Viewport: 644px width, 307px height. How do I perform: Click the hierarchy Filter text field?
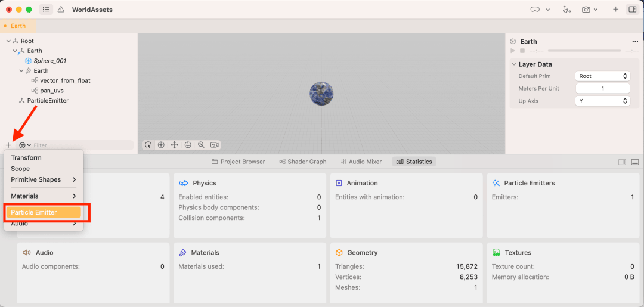(82, 145)
